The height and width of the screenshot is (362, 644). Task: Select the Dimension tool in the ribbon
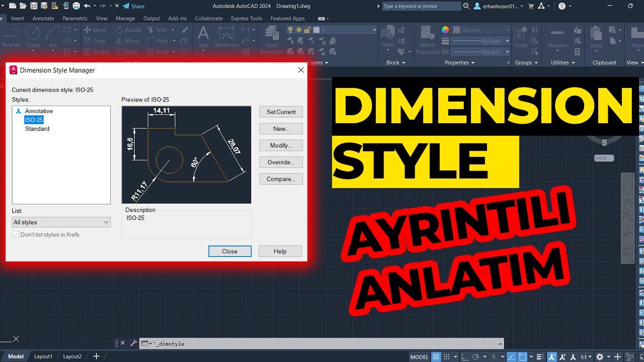click(x=226, y=36)
